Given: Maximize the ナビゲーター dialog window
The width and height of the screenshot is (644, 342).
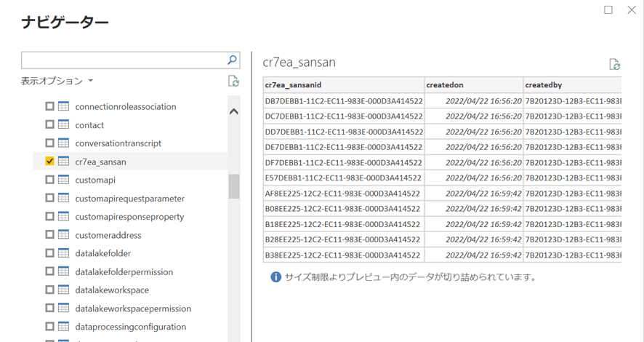Looking at the screenshot, I should [609, 10].
